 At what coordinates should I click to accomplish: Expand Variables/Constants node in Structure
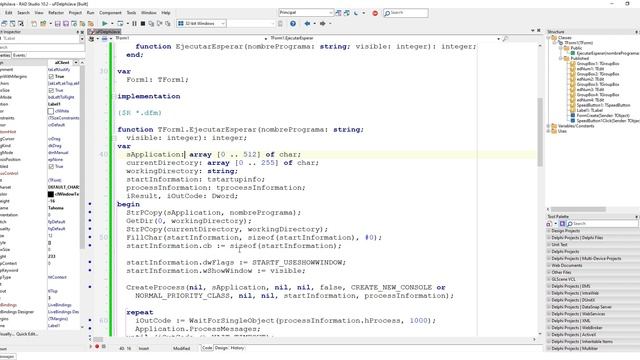[549, 126]
